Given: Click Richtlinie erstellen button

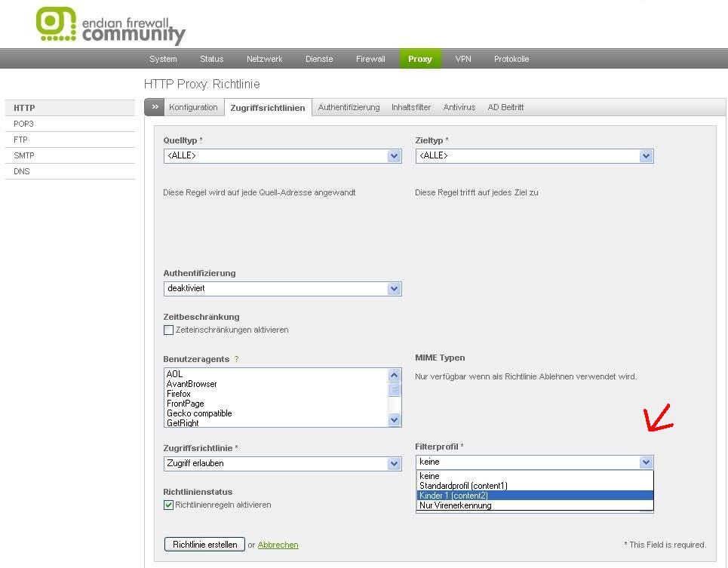Looking at the screenshot, I should click(204, 544).
